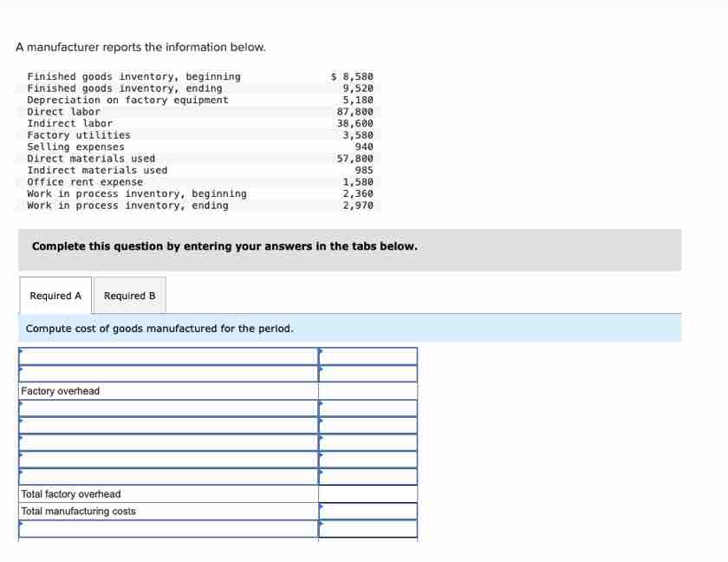This screenshot has width=728, height=562.
Task: Click the value $ 8,580
Action: coord(353,76)
